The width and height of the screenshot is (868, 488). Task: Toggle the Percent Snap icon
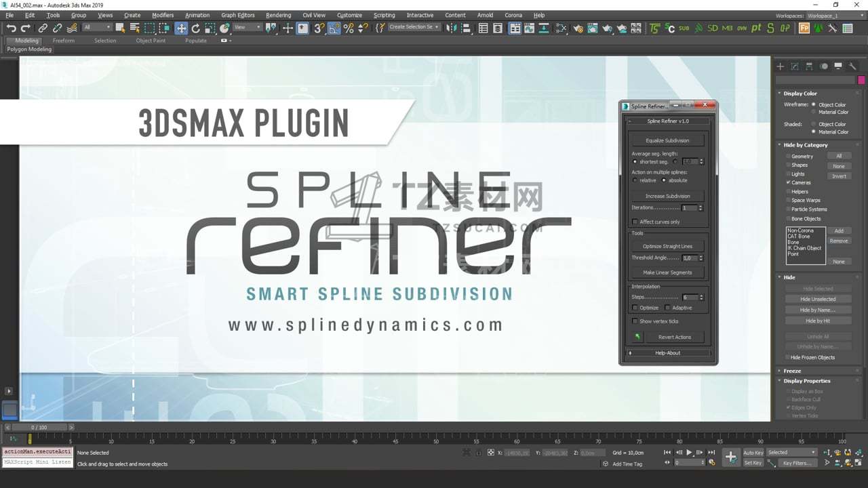tap(349, 28)
